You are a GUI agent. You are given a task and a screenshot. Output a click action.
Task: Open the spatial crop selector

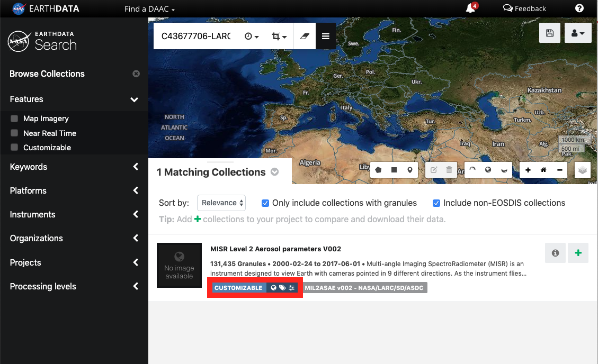(x=279, y=36)
